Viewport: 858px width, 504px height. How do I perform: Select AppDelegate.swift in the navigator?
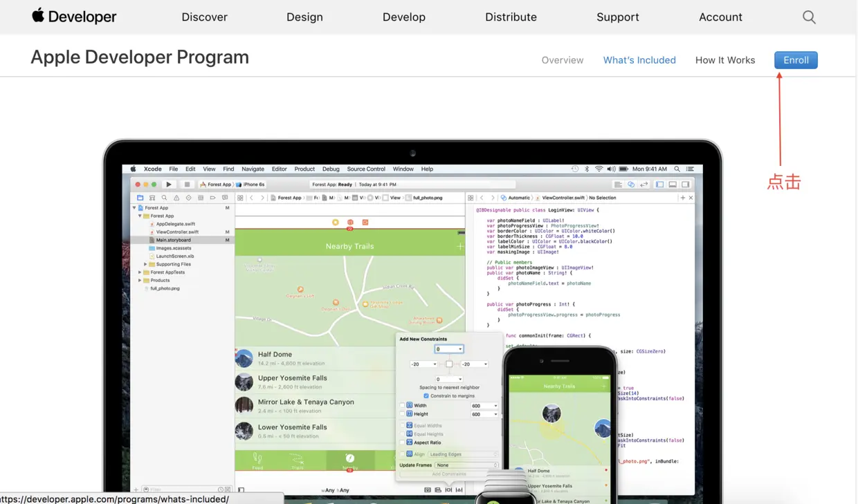(175, 224)
